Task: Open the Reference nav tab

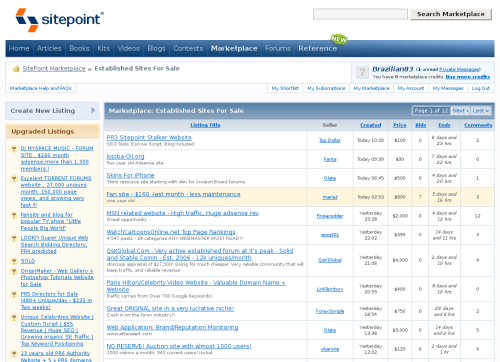Action: [318, 48]
